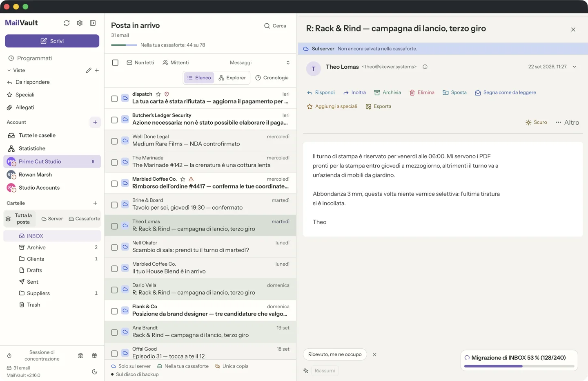Expand message details chevron next to the date
Viewport: 588px width, 381px height.
(575, 67)
